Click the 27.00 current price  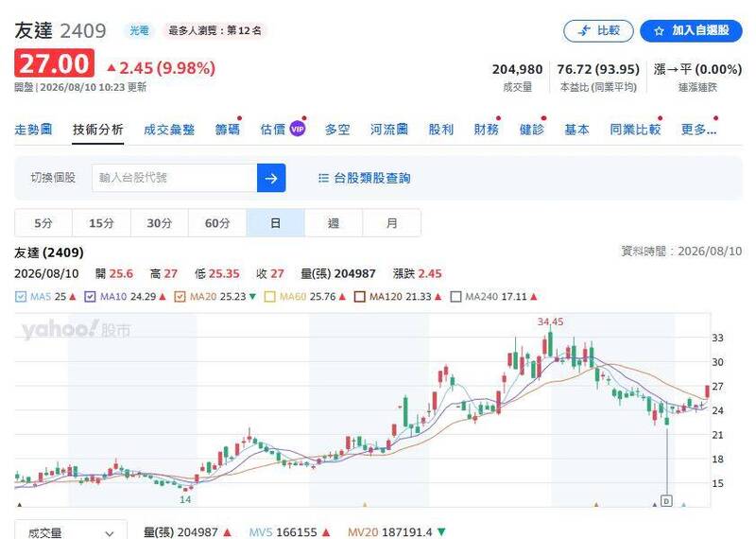(x=55, y=63)
